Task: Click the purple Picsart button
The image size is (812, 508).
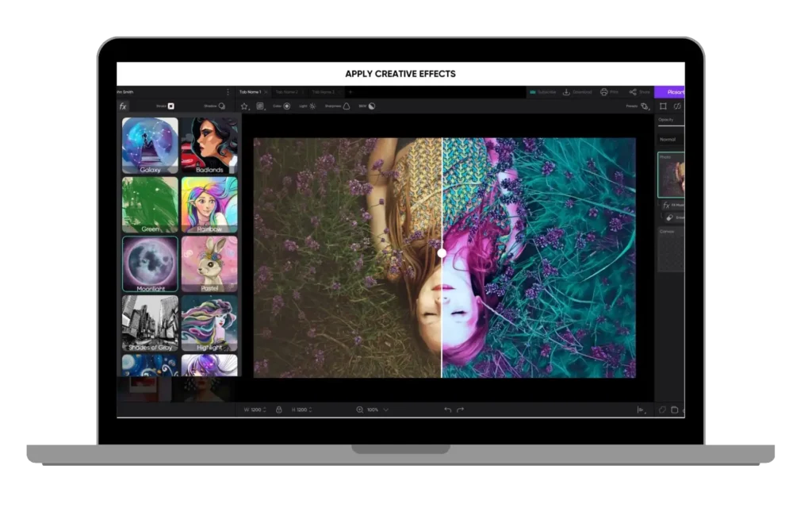Action: [x=669, y=92]
